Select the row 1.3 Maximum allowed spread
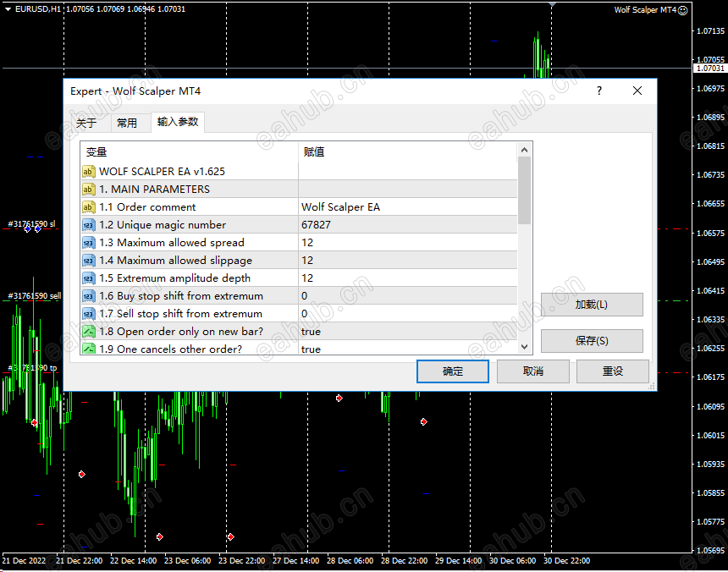Image resolution: width=728 pixels, height=572 pixels. pos(299,243)
